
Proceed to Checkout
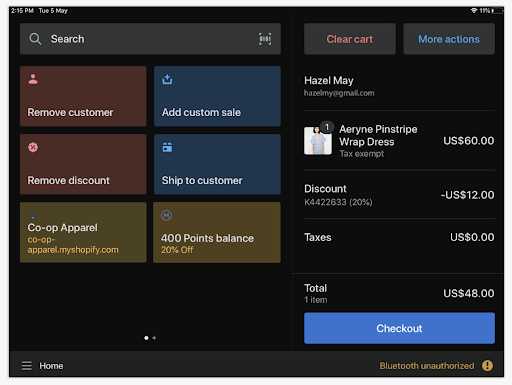click(399, 328)
